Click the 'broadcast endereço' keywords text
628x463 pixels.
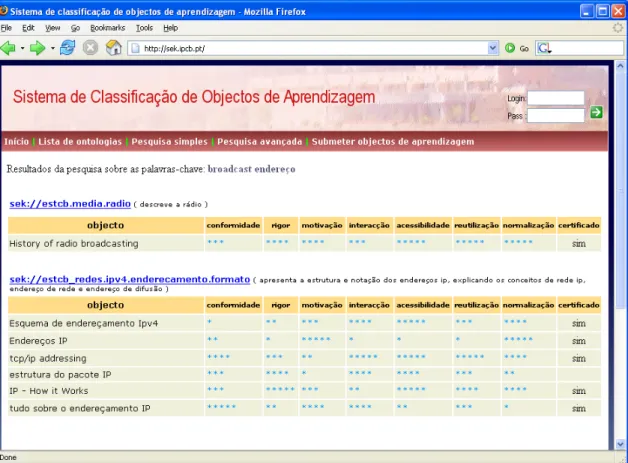252,169
